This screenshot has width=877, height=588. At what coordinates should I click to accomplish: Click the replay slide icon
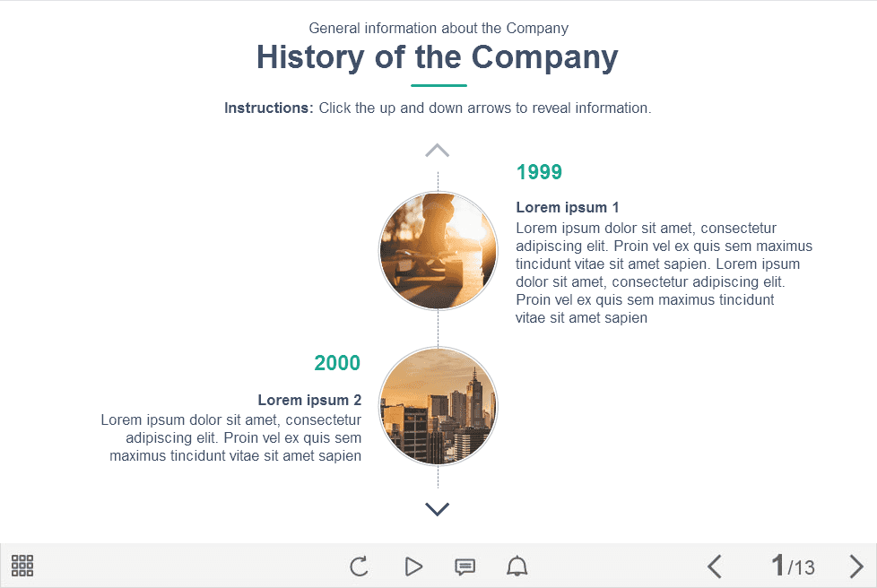click(x=359, y=566)
